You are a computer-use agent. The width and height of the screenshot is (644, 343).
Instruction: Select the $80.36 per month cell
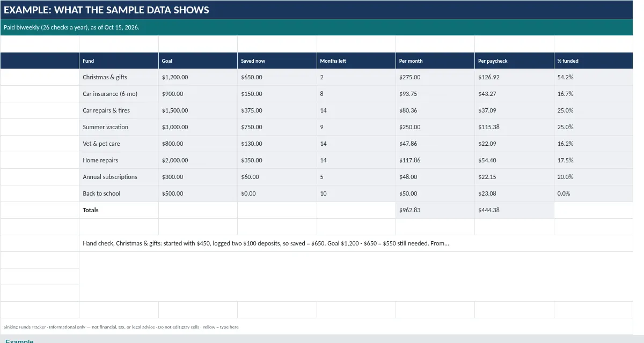435,110
